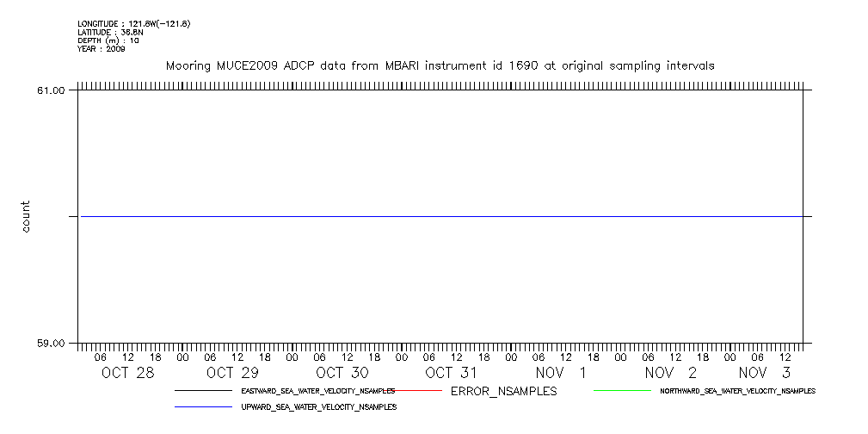Click the chart title mentioning Mooring MUCE2009

click(440, 65)
